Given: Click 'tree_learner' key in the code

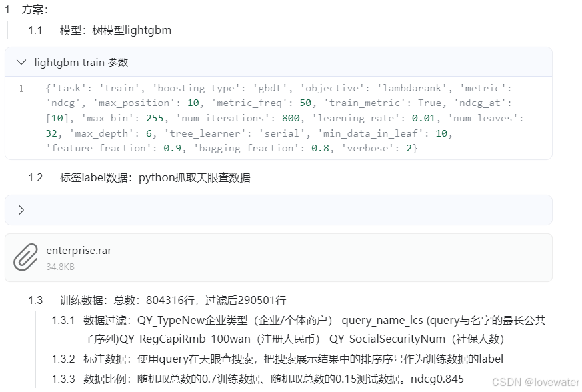Looking at the screenshot, I should tap(205, 133).
